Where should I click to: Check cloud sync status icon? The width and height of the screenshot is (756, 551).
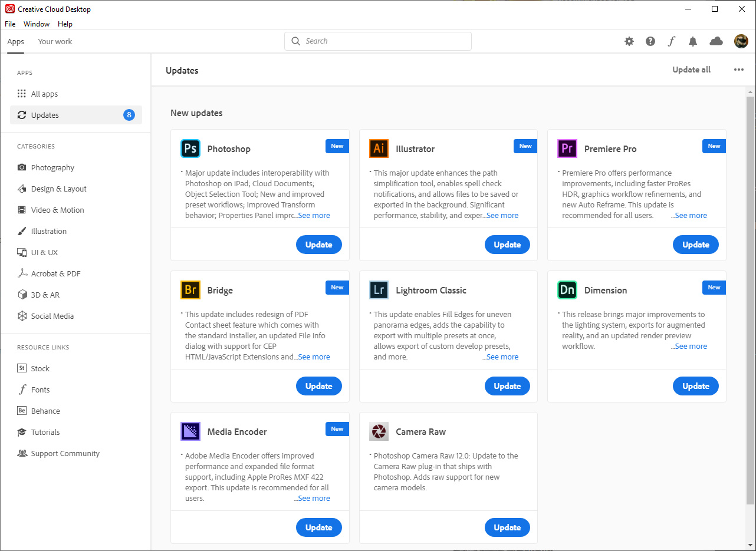click(x=716, y=41)
